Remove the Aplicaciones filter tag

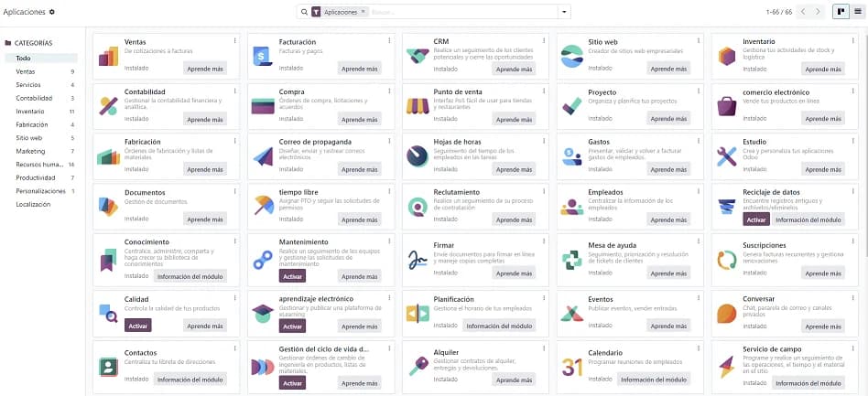[363, 11]
